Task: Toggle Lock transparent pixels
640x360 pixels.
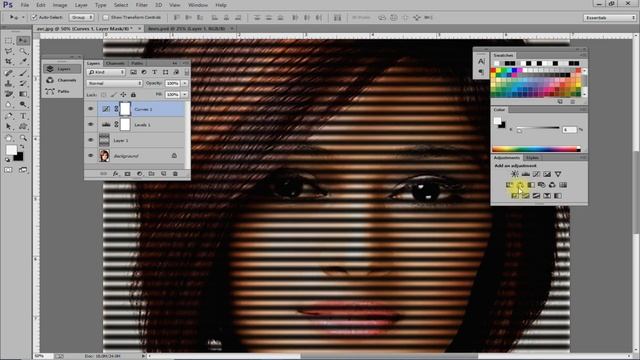Action: 103,95
